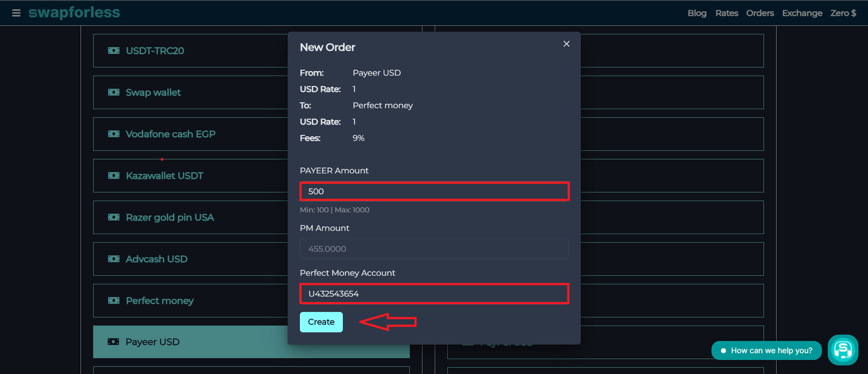Click the Create order button
The width and height of the screenshot is (868, 374).
(x=321, y=322)
